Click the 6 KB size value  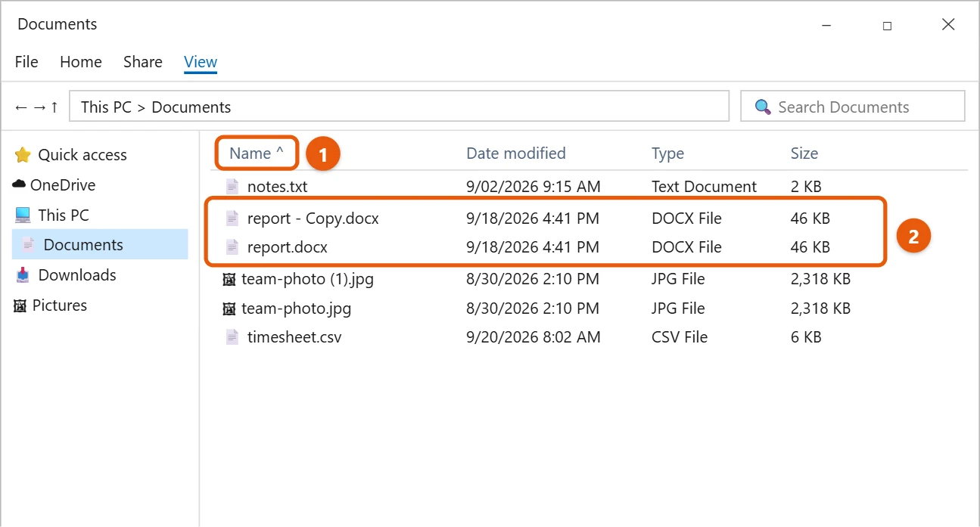(x=806, y=337)
